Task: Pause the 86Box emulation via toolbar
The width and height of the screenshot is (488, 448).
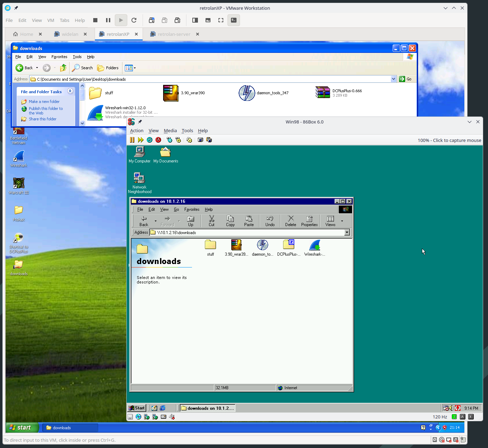Action: [132, 140]
